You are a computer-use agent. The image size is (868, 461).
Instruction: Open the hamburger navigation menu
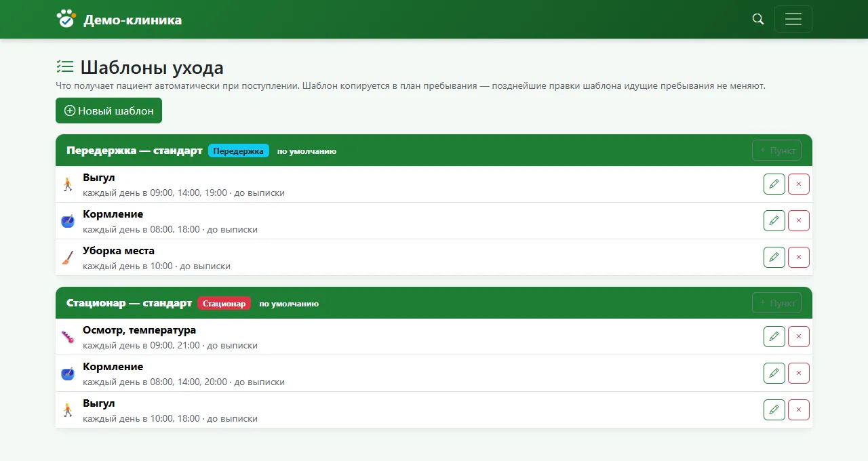pos(793,19)
